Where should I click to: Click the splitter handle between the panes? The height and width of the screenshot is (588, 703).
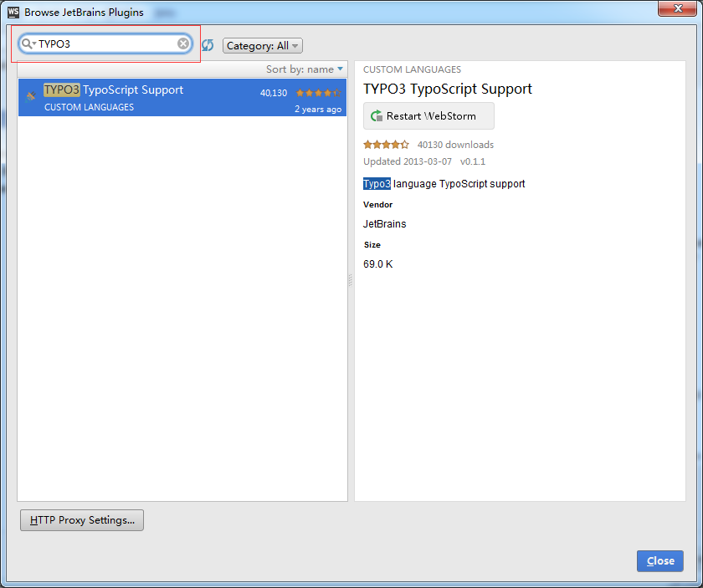[x=351, y=280]
